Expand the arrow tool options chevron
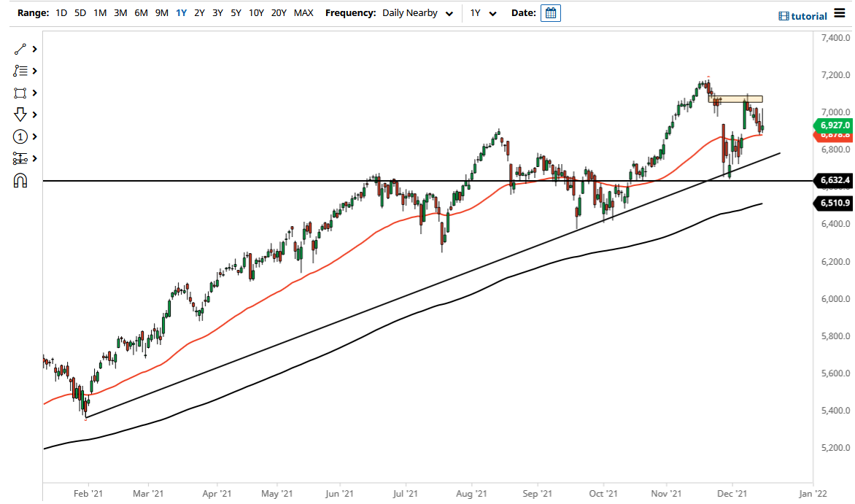Image resolution: width=855 pixels, height=504 pixels. pyautogui.click(x=34, y=115)
